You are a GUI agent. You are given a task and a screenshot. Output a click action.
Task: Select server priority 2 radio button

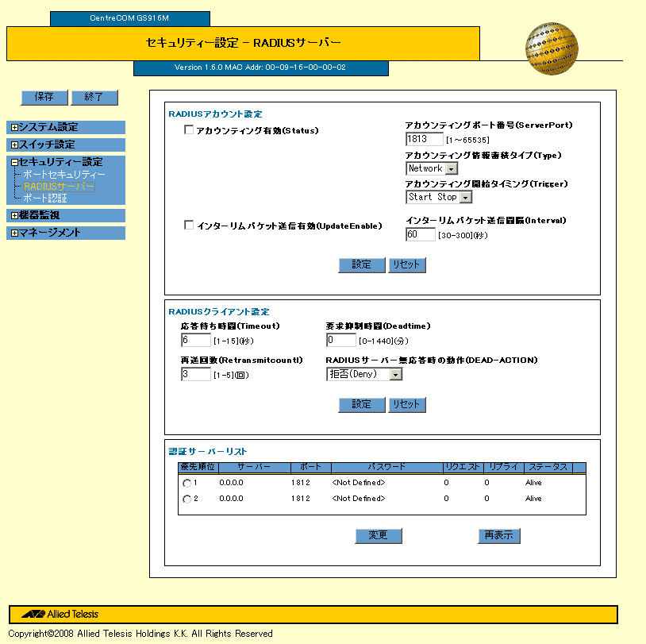coord(186,499)
